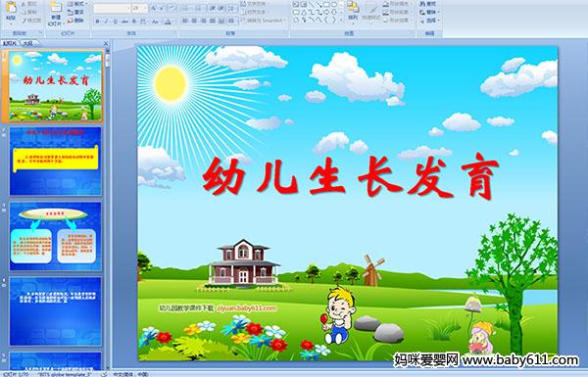Viewport: 588px width, 377px height.
Task: Switch to the Outline tab in the side pane
Action: point(27,43)
